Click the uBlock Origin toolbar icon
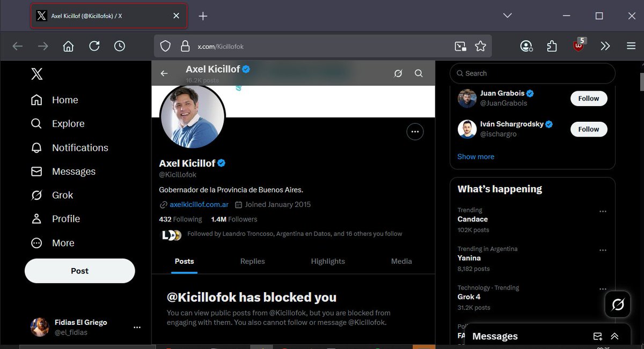This screenshot has height=349, width=644. click(578, 46)
